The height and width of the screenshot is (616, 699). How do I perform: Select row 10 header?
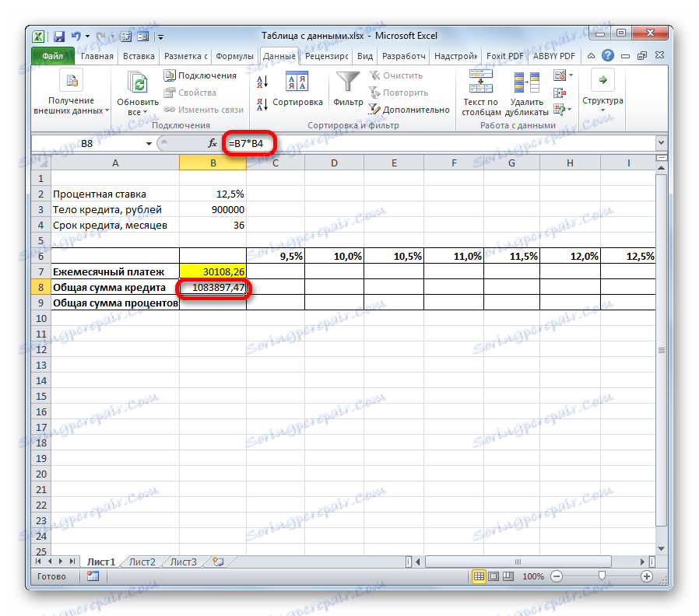(x=41, y=318)
